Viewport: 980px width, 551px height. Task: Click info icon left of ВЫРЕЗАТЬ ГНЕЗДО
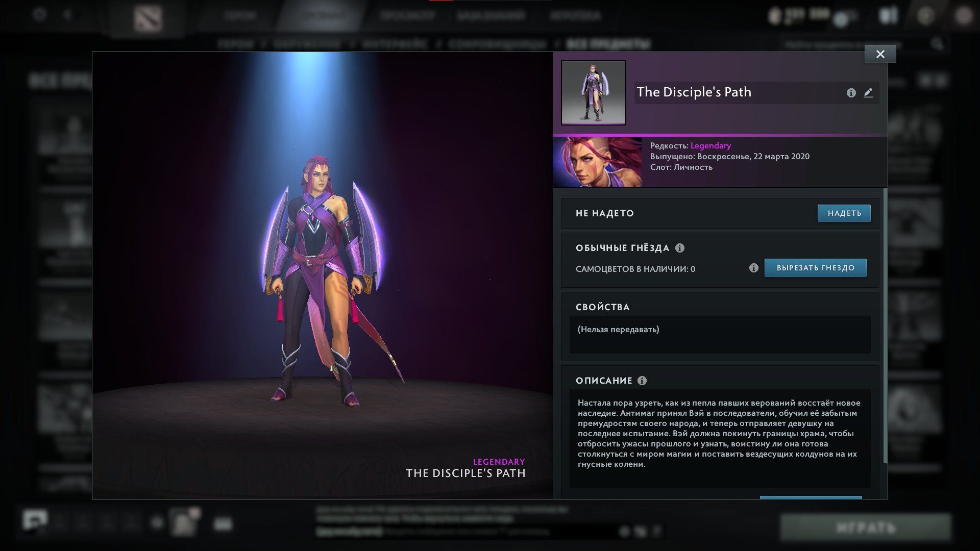(x=753, y=268)
